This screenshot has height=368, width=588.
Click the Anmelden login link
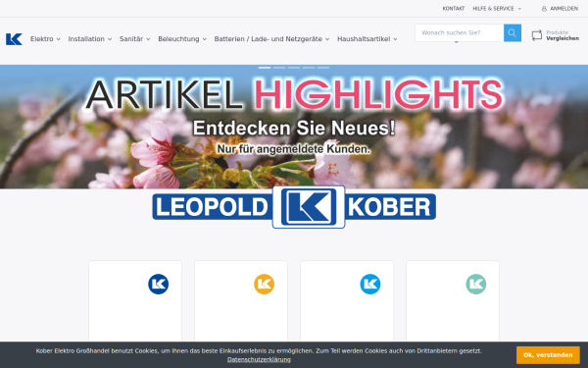563,9
